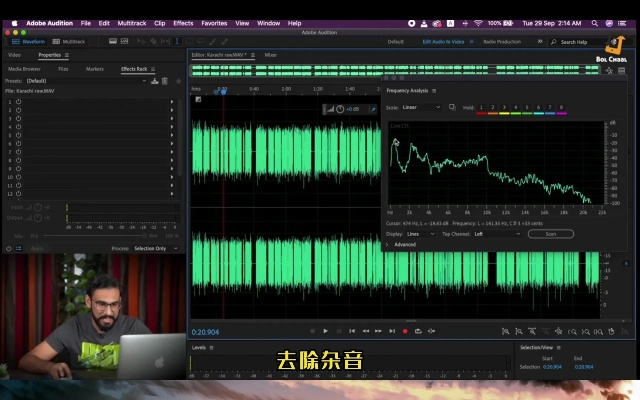Image resolution: width=640 pixels, height=400 pixels.
Task: Open the Multitrack menu
Action: click(x=131, y=23)
